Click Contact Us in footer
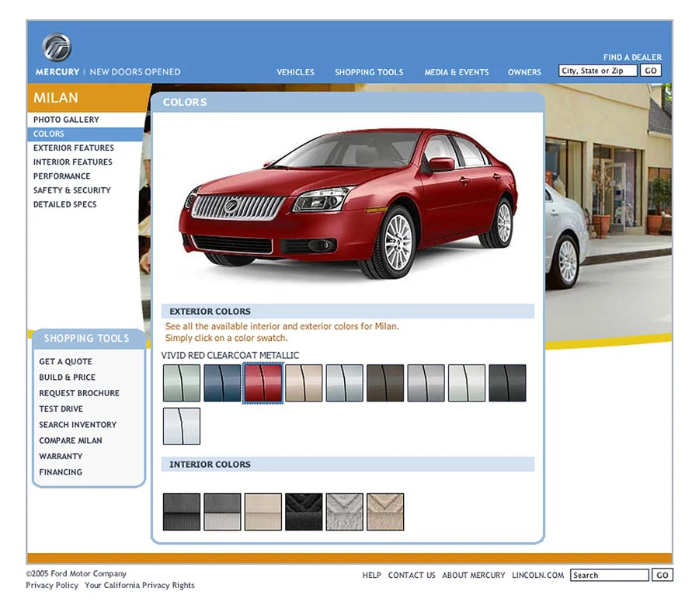This screenshot has width=699, height=616. (x=412, y=576)
